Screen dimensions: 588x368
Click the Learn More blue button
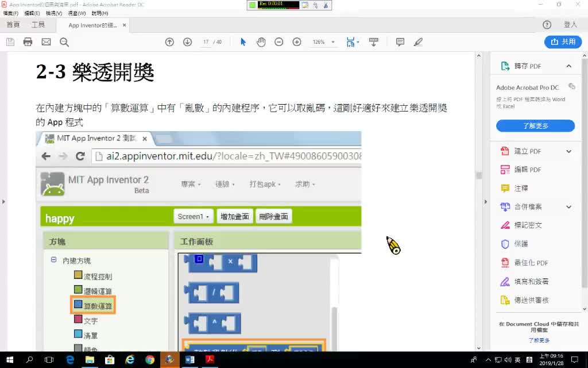535,126
